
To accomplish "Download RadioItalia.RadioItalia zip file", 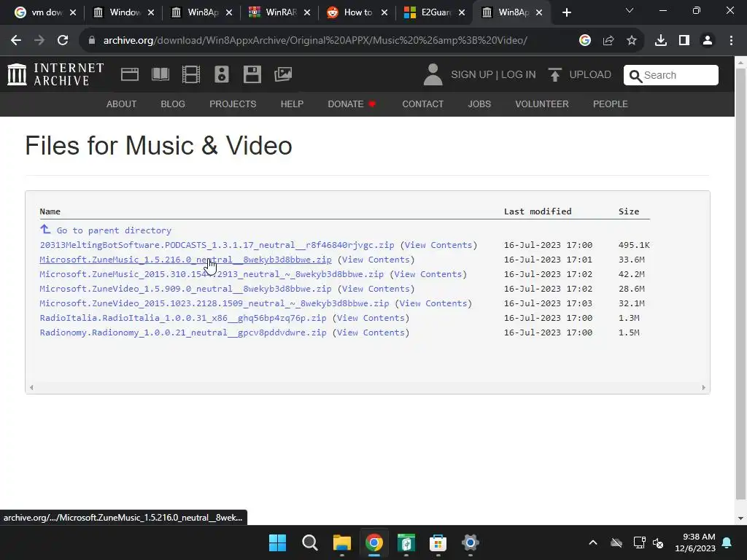I will [x=183, y=318].
